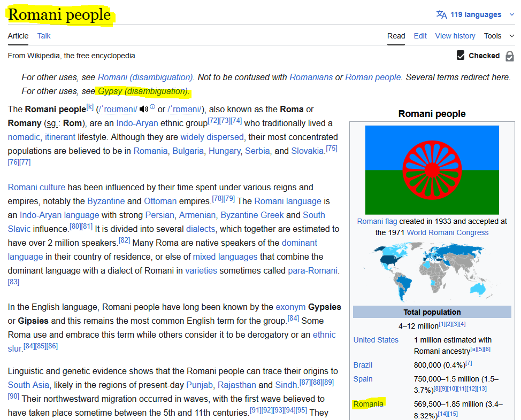Open the 119 languages translation icon
This screenshot has width=521, height=420.
pos(441,14)
